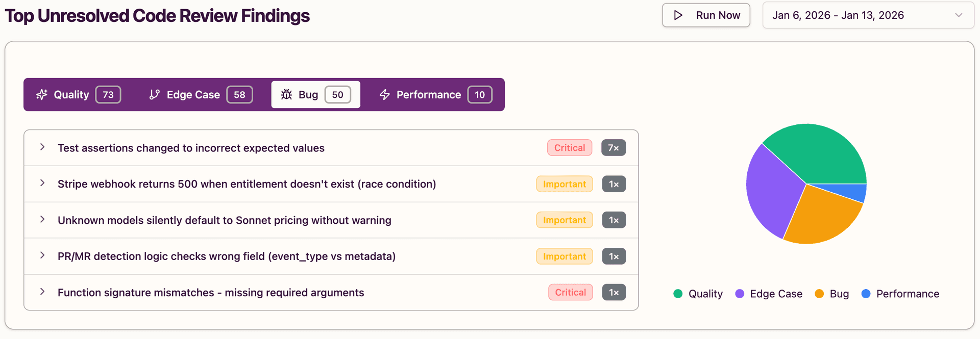Viewport: 980px width, 339px height.
Task: Select the sparkle Quality filter icon
Action: (x=41, y=94)
